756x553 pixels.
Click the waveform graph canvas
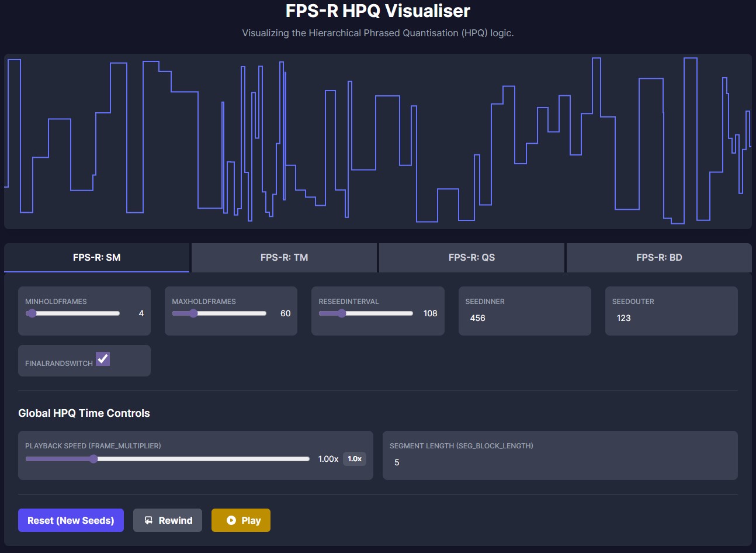377,141
